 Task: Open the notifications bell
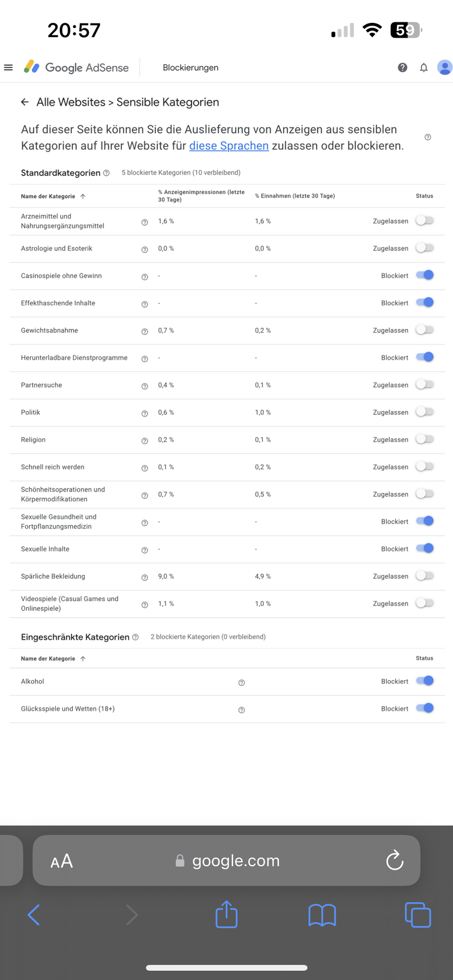pyautogui.click(x=424, y=68)
